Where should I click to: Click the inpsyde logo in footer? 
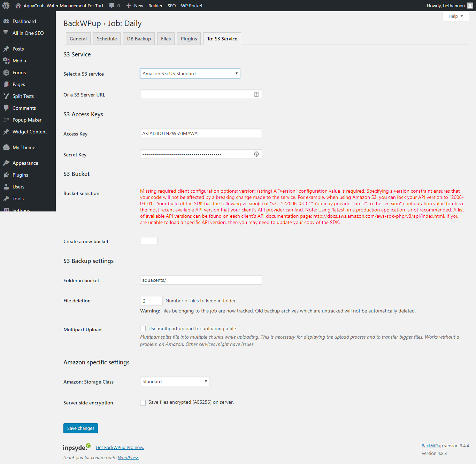coord(77,447)
